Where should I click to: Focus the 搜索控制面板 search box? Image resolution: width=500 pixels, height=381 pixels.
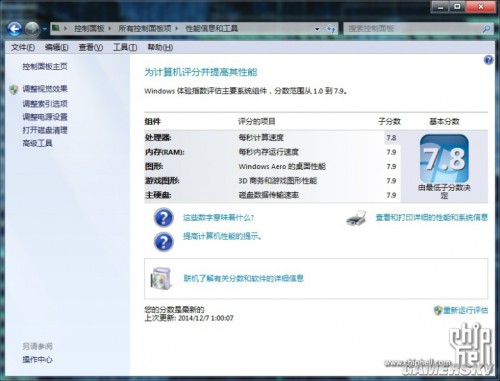(413, 29)
